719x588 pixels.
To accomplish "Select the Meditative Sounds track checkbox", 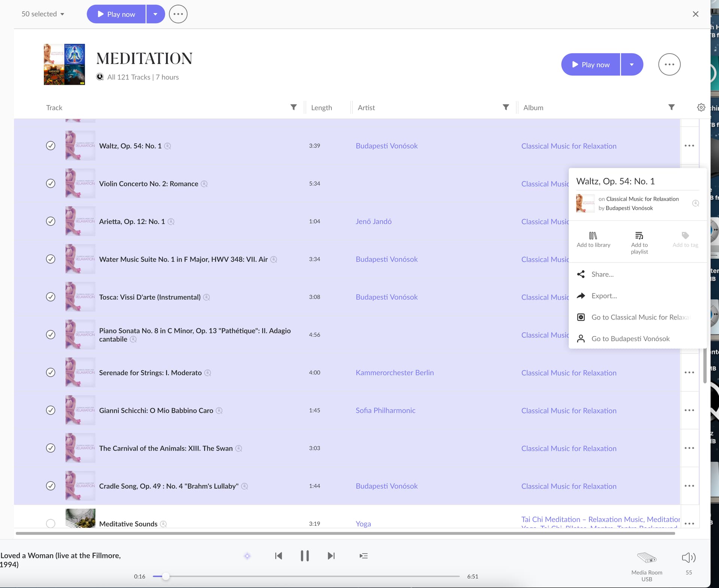I will pos(51,523).
